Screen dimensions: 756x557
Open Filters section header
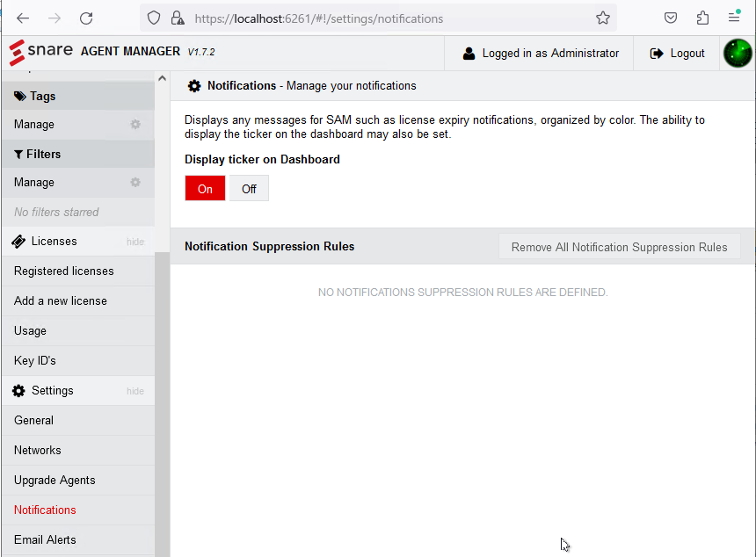(x=78, y=155)
